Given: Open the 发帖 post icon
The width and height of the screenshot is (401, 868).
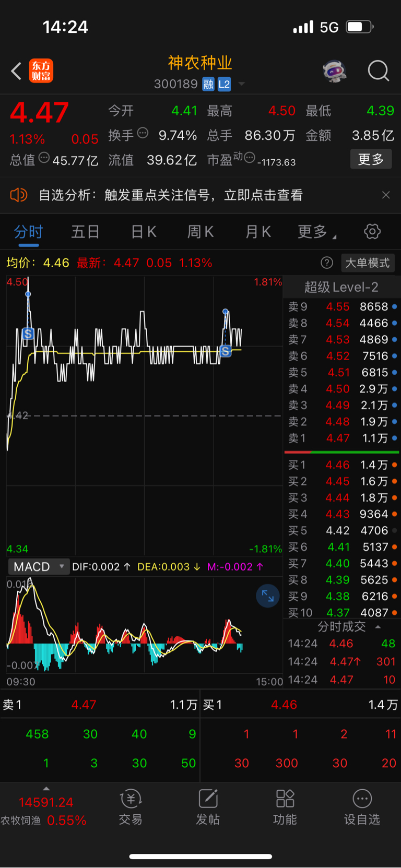Looking at the screenshot, I should click(208, 807).
